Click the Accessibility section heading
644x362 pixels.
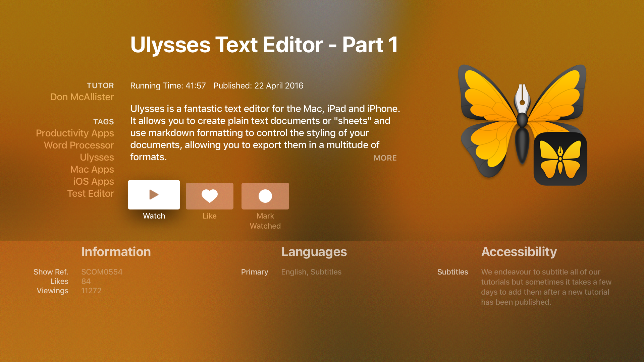[x=519, y=252]
